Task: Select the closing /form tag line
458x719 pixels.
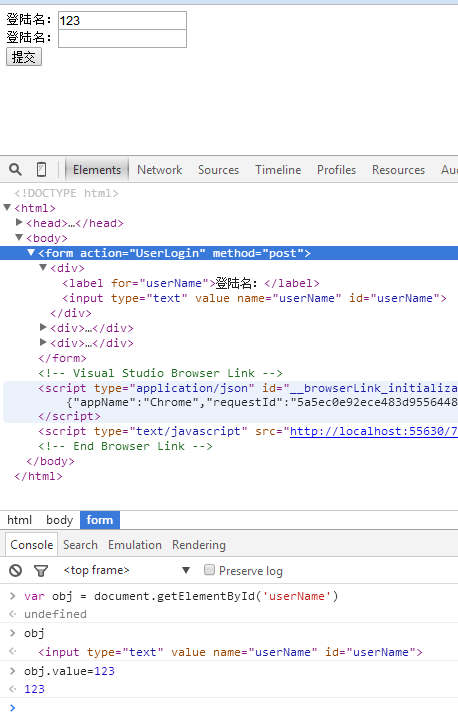Action: pyautogui.click(x=62, y=358)
